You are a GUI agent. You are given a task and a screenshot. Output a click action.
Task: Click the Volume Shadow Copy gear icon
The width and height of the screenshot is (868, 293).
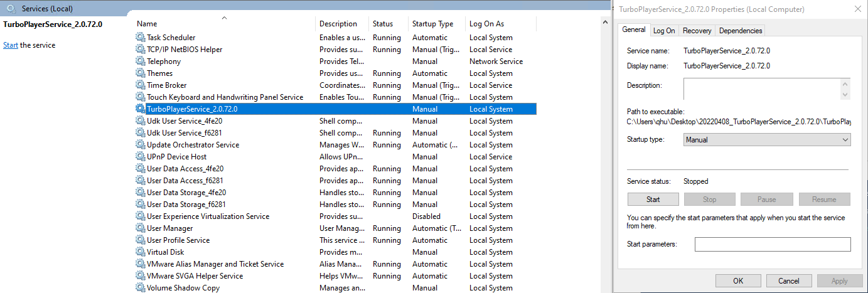point(140,288)
